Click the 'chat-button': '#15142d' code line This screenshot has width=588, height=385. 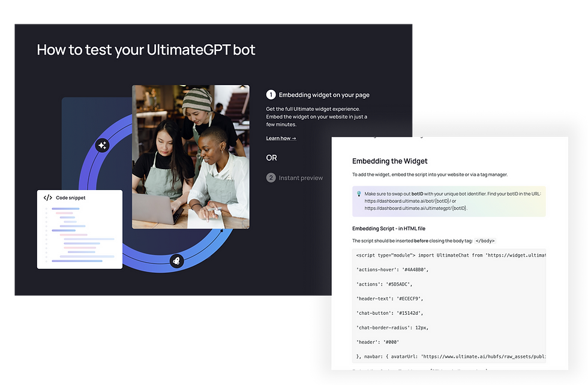pos(389,313)
